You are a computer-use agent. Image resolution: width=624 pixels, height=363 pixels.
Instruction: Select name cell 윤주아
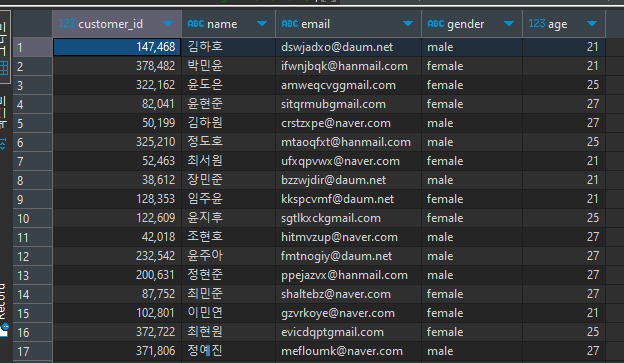point(228,256)
